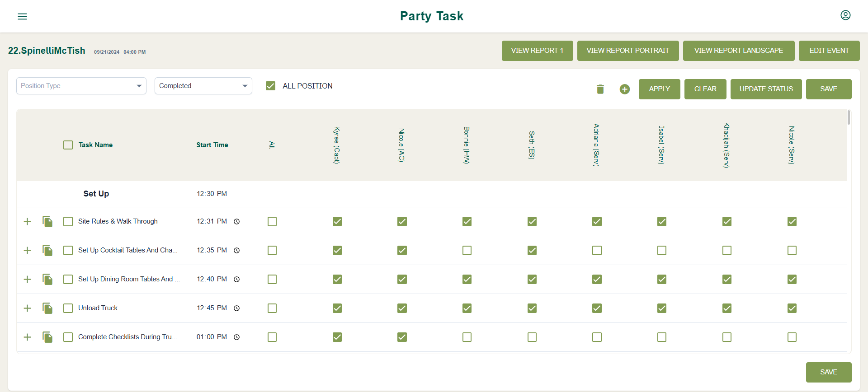
Task: Tick Bonnie (HW) for Set Up Cocktail Tables
Action: pos(467,250)
